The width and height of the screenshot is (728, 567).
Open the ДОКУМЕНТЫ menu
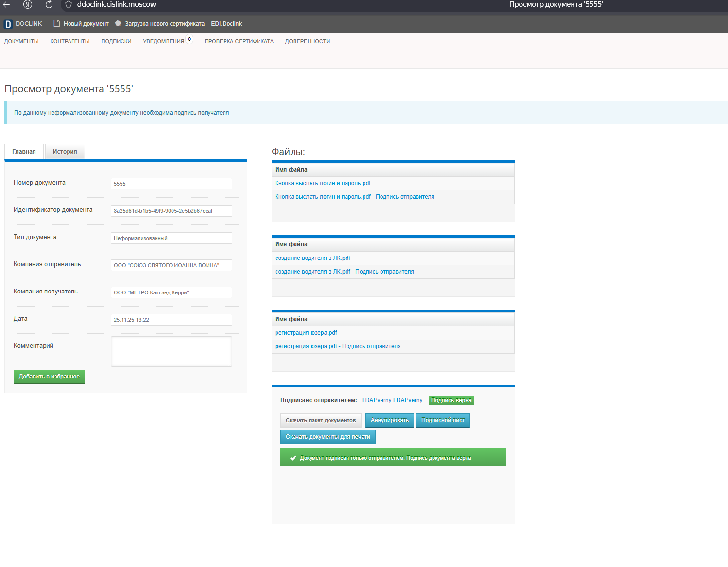click(x=21, y=42)
